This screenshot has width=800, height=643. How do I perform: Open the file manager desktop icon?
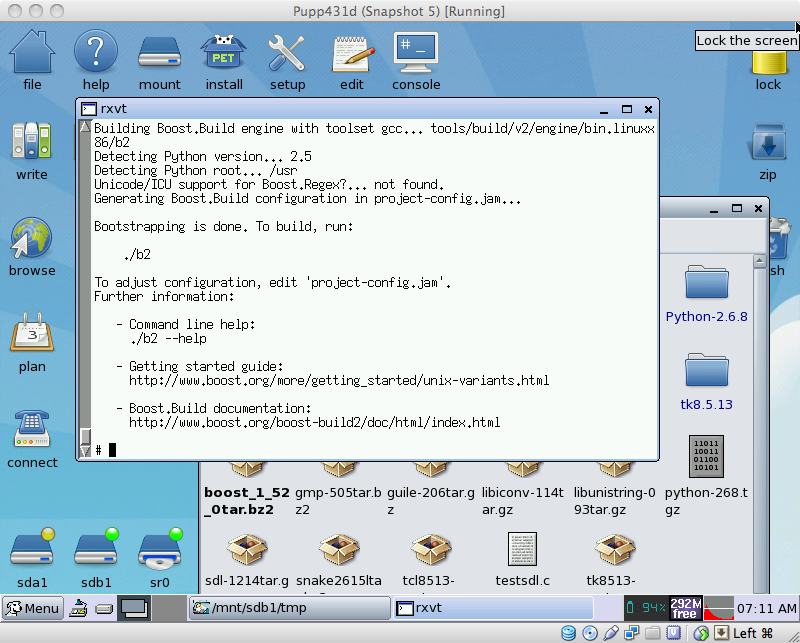click(x=32, y=58)
